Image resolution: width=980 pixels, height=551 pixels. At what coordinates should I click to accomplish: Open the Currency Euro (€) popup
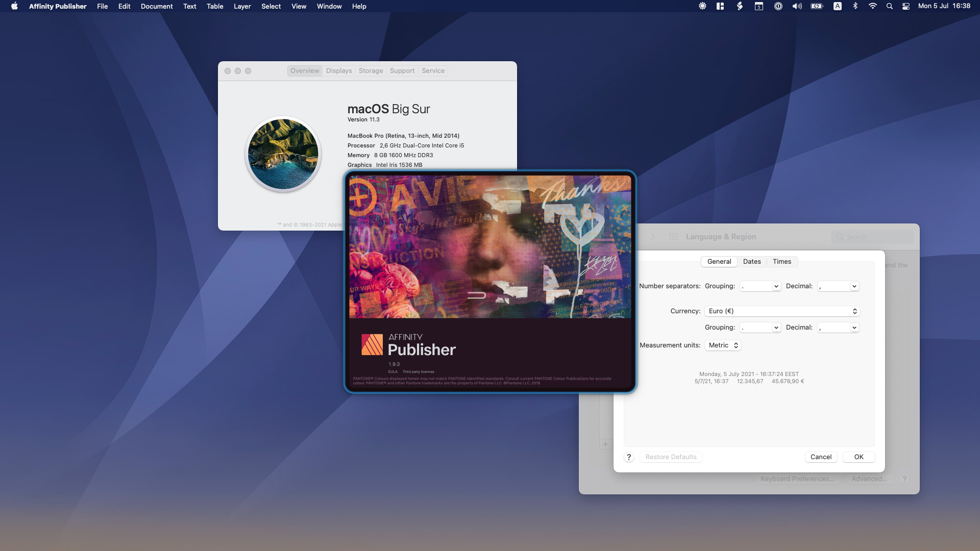coord(782,311)
